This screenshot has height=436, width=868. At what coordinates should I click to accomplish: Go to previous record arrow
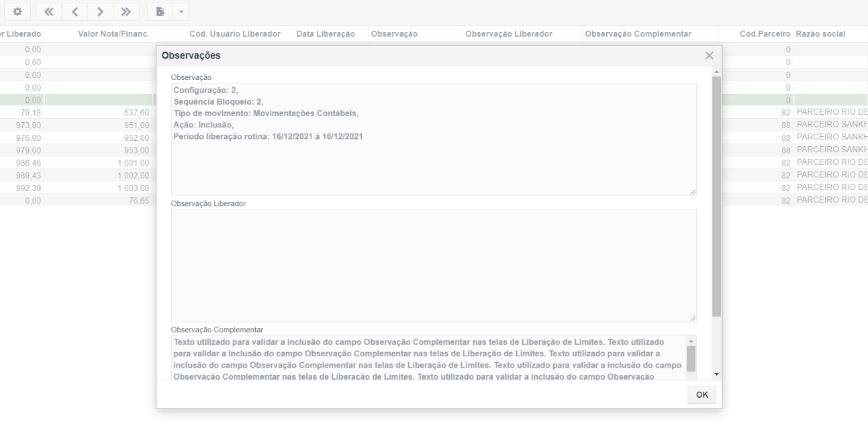coord(75,11)
